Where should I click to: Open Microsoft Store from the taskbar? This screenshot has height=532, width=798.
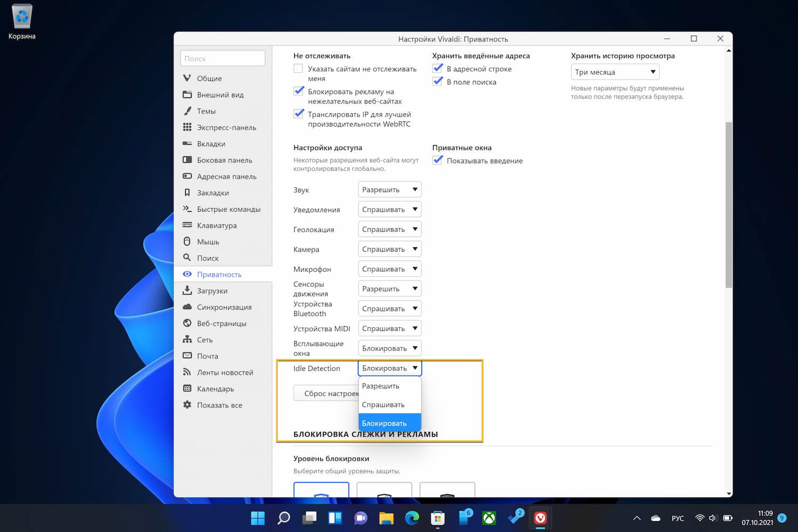(438, 518)
